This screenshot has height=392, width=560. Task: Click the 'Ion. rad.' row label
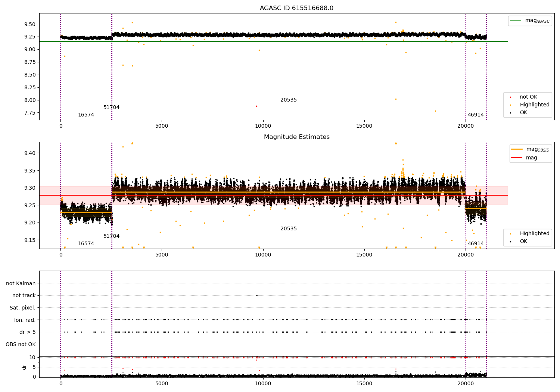tap(25, 320)
